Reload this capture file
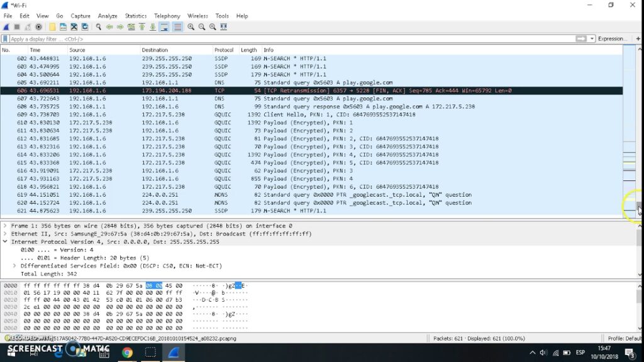 pos(85,27)
